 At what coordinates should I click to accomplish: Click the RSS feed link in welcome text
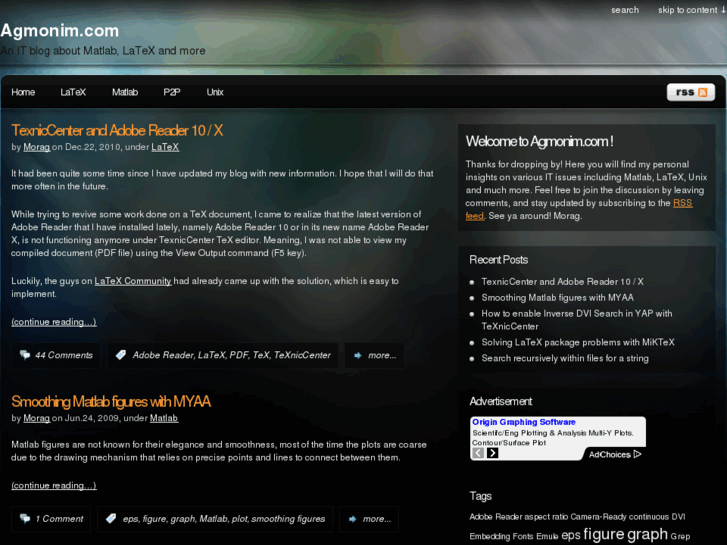pyautogui.click(x=682, y=203)
